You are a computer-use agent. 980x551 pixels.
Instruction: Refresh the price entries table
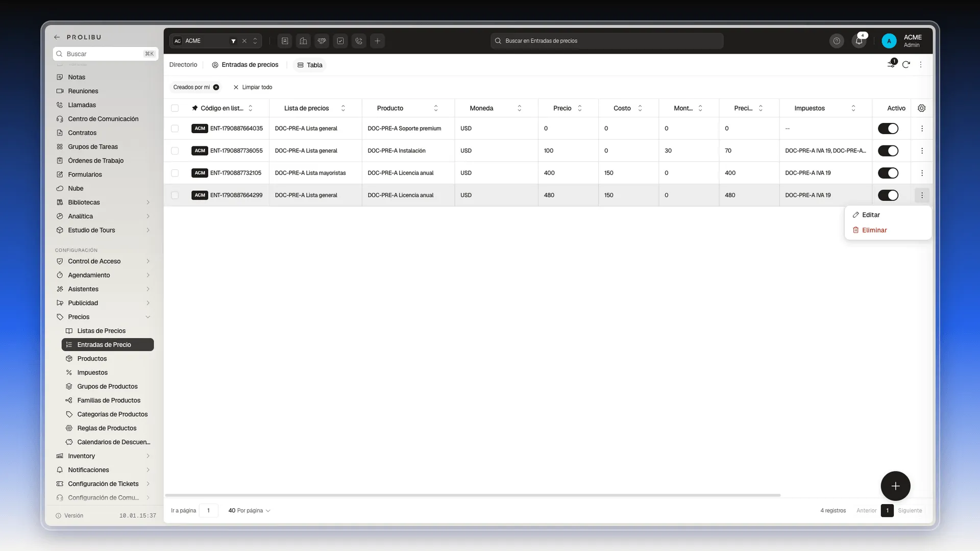coord(906,65)
